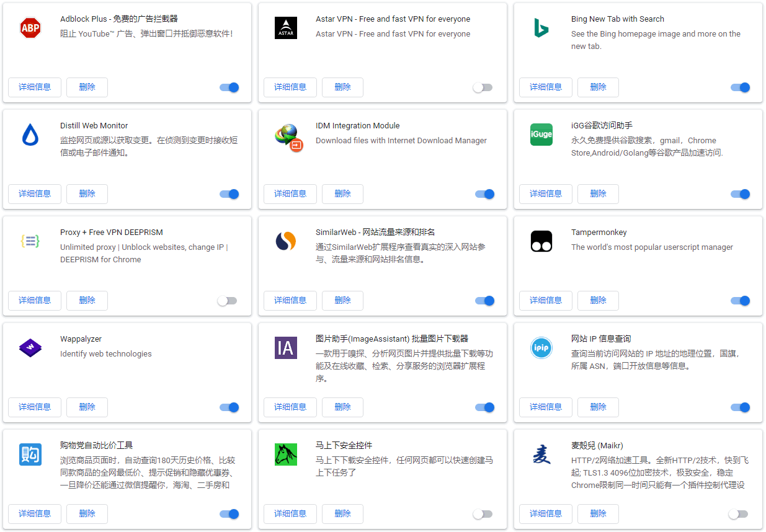The height and width of the screenshot is (532, 766).
Task: Remove Tampermonkey using 删除
Action: [x=599, y=301]
